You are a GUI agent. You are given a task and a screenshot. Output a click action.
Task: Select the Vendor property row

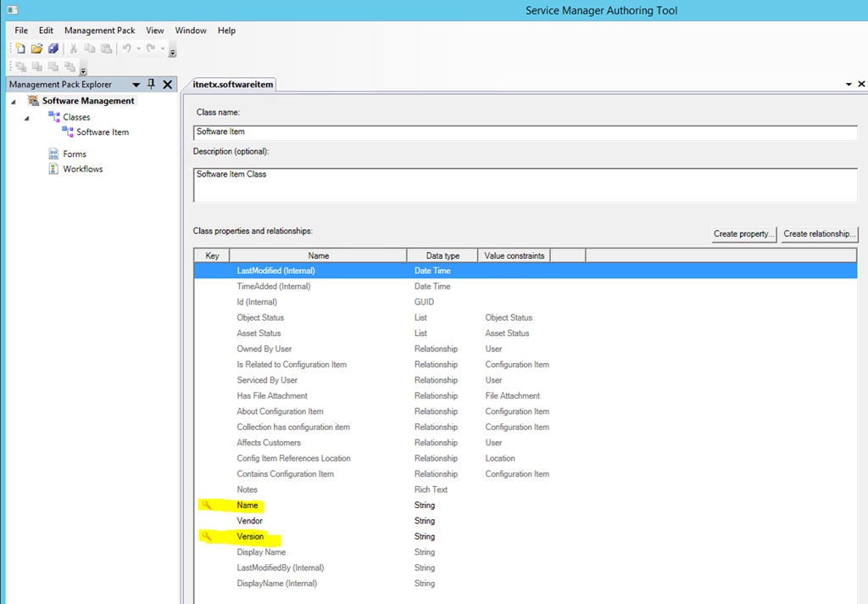(249, 521)
